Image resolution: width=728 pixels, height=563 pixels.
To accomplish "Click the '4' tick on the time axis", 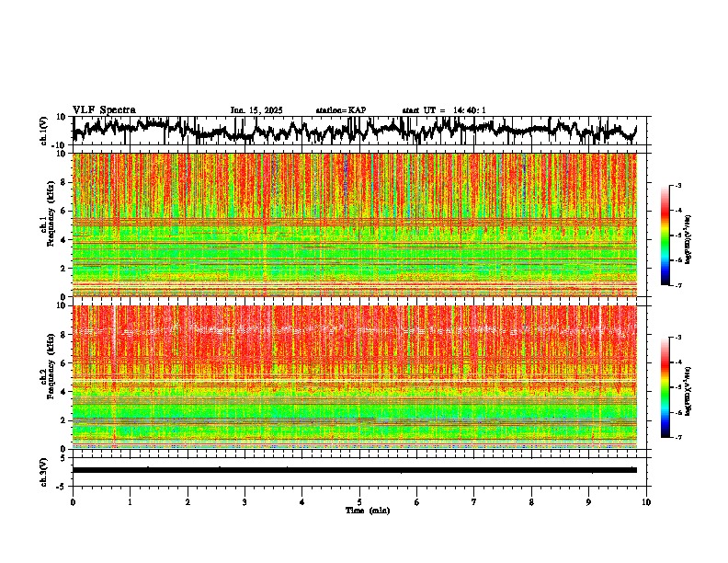I will pos(302,502).
